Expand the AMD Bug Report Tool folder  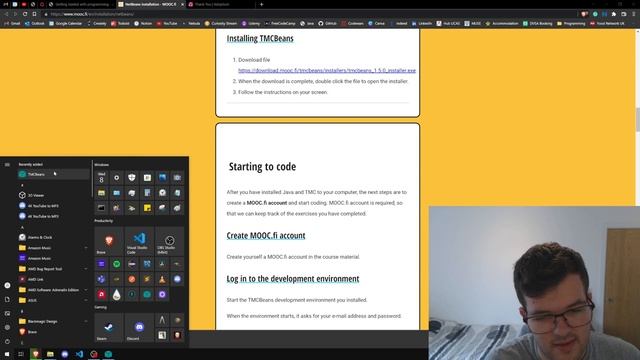[x=53, y=269]
